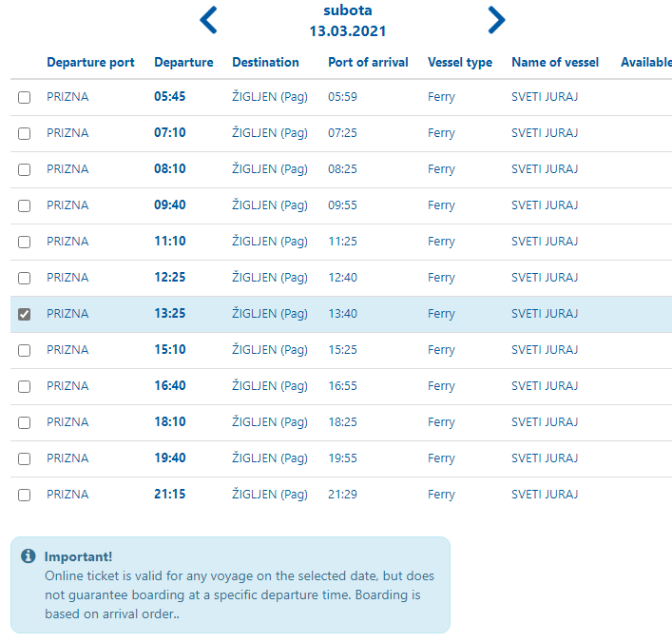Click the Port of arrival header
The image size is (672, 643).
pos(368,63)
